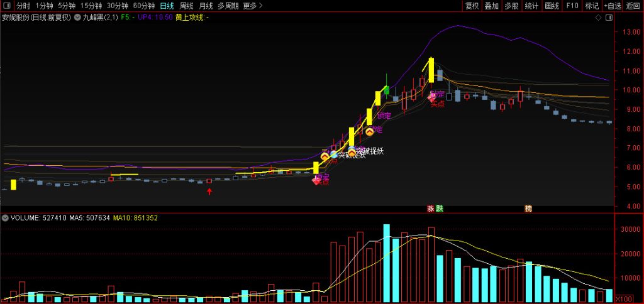Screen dimensions: 644x304
Task: Add stock via +自选 button
Action: (x=612, y=6)
